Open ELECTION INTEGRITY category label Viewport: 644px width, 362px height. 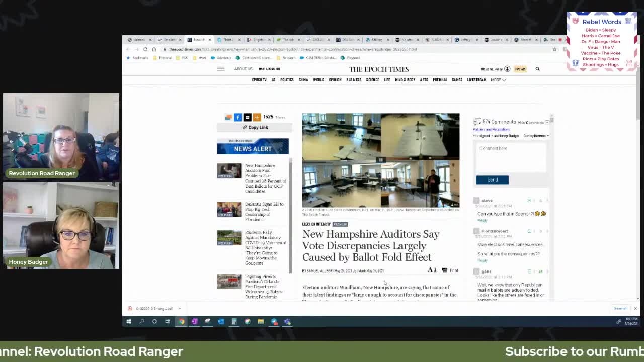(316, 224)
